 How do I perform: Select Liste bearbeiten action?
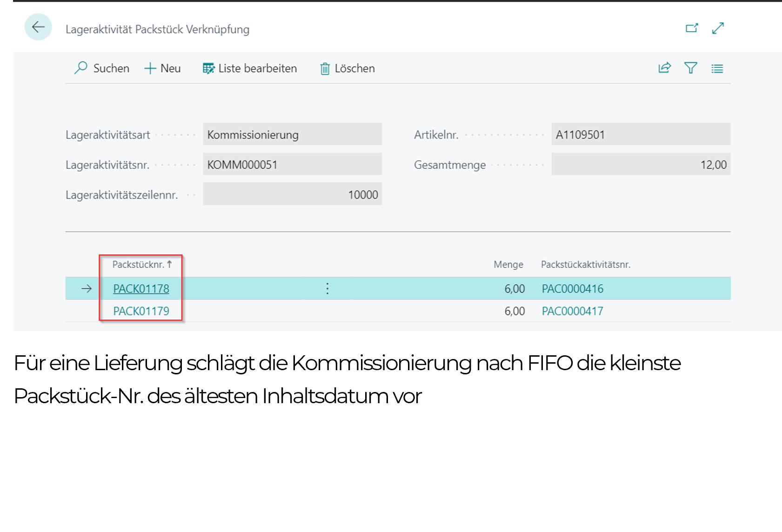pyautogui.click(x=250, y=68)
